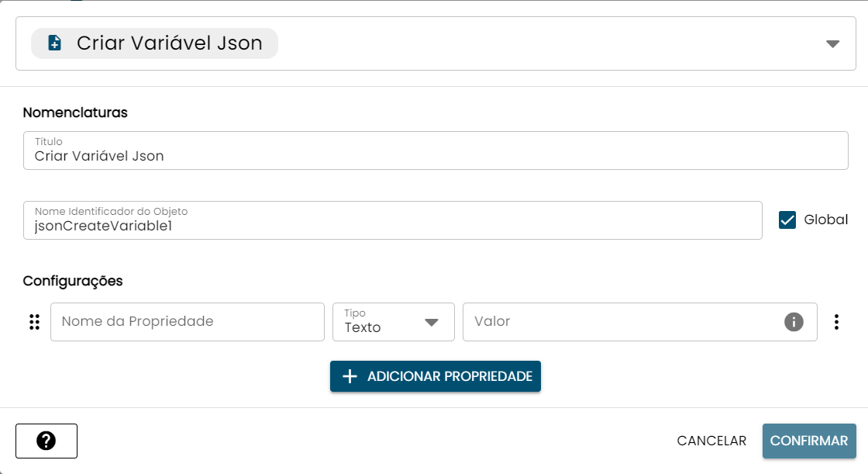Screen dimensions: 868x474
Task: Show the info icon tooltip in Valor
Action: (794, 322)
